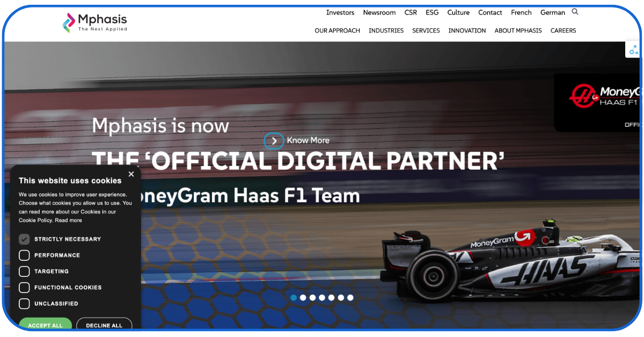Enable the Targeting cookies checkbox
644x337 pixels.
tap(24, 272)
